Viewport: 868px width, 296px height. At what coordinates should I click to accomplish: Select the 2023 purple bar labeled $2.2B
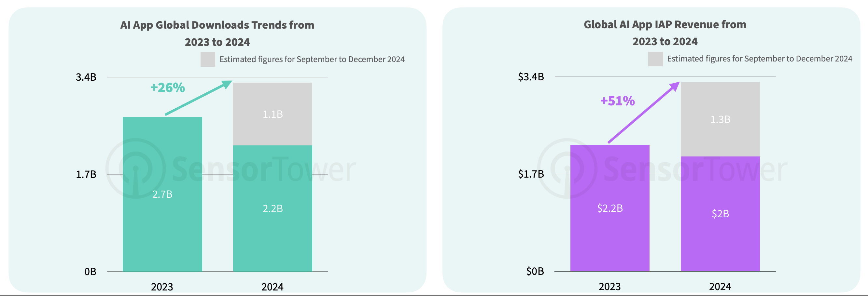point(609,229)
